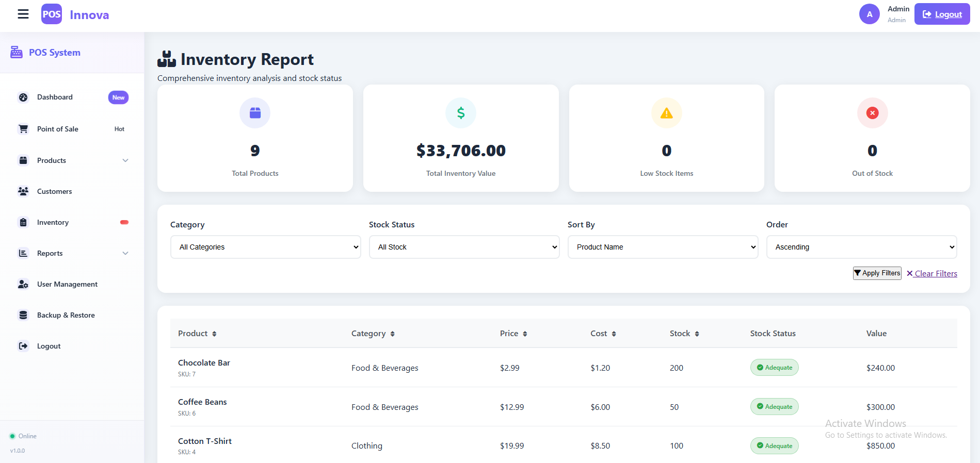Sort the table by the Stock column
Image resolution: width=980 pixels, height=463 pixels.
(x=684, y=334)
